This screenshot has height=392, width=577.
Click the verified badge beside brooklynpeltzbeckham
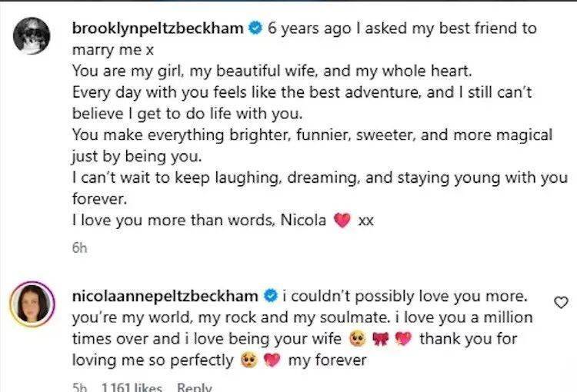[x=255, y=28]
